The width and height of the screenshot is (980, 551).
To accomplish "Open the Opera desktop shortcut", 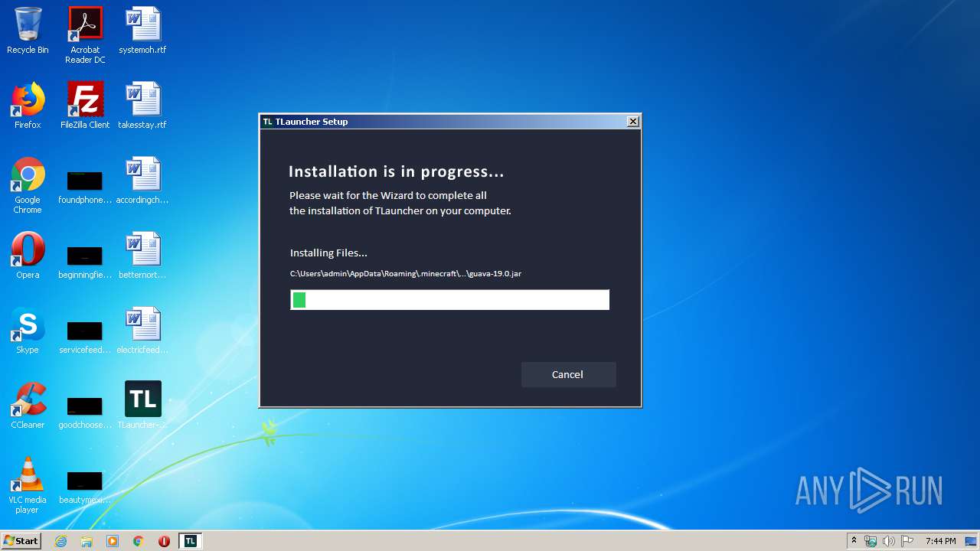I will [28, 256].
